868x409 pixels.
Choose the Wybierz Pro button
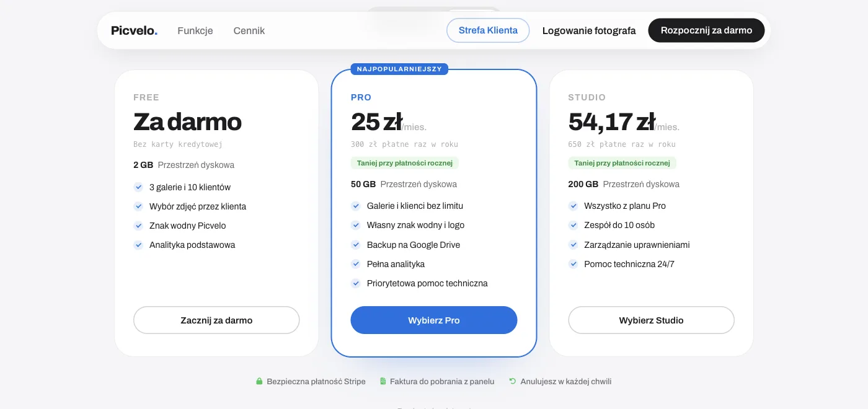coord(434,320)
